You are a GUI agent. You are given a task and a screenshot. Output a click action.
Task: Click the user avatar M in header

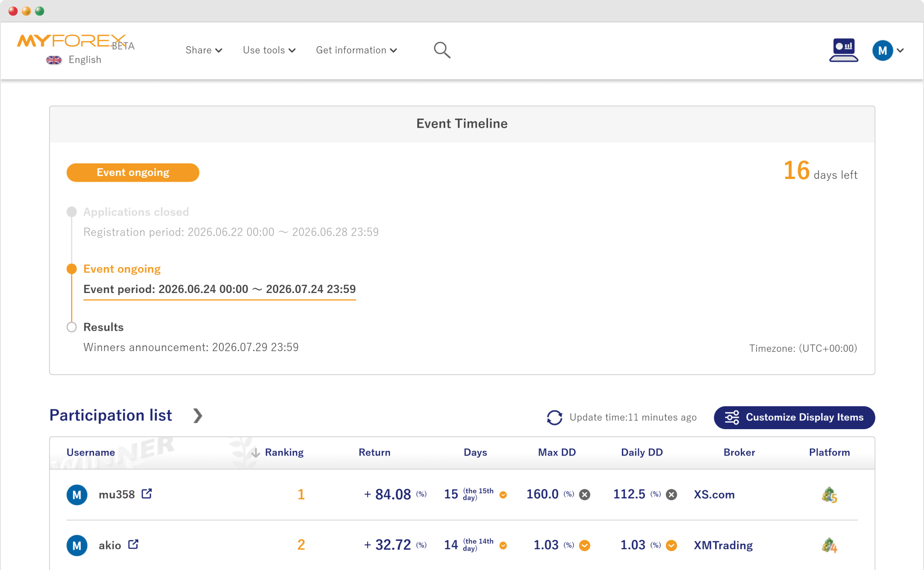pyautogui.click(x=883, y=50)
